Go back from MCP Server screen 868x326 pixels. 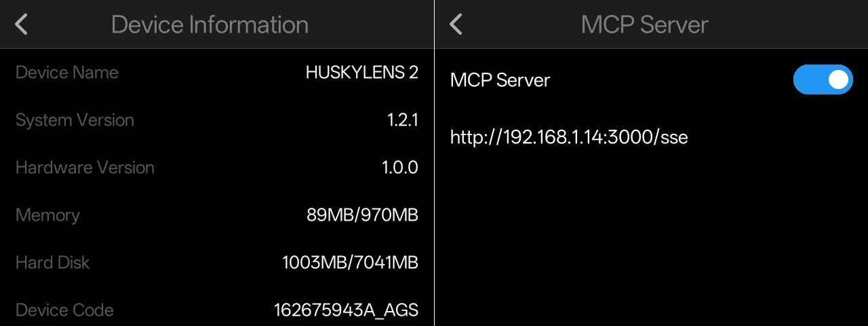click(456, 24)
